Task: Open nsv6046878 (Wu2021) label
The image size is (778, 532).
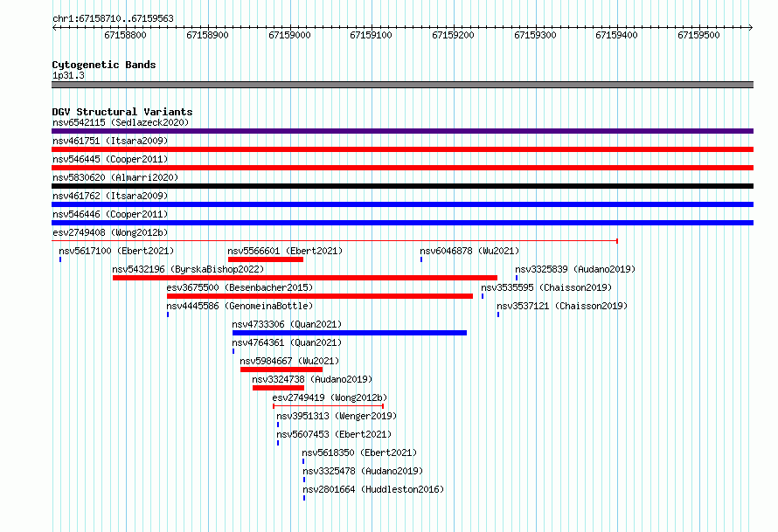Action: coord(470,251)
